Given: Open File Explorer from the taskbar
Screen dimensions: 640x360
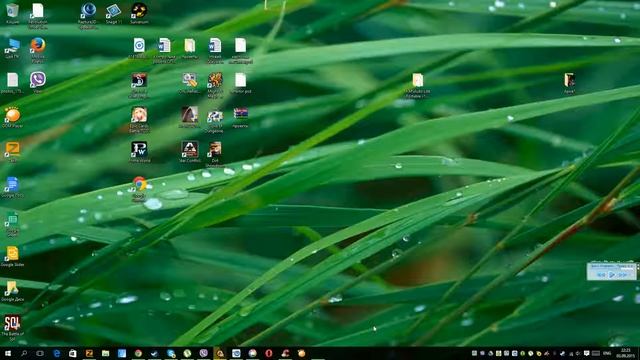Looking at the screenshot, I should [105, 353].
